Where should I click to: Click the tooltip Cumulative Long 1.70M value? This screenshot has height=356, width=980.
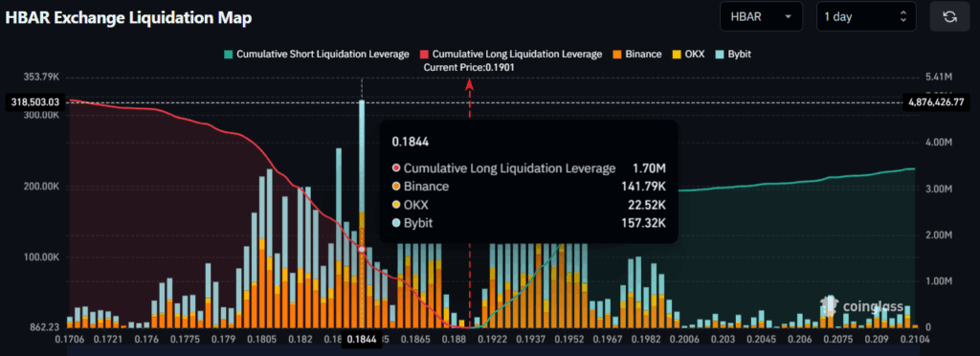coord(650,168)
